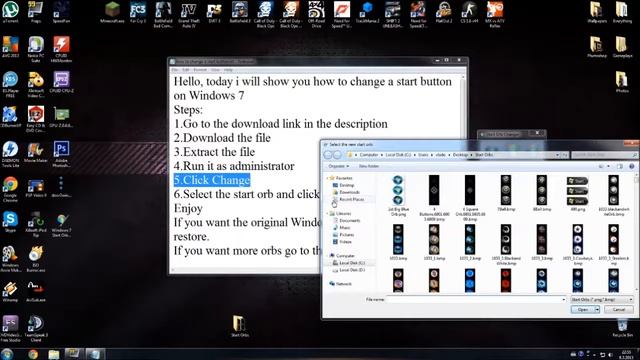Select the CPUID CPU-Z shortcut
640x360 pixels.
61,82
